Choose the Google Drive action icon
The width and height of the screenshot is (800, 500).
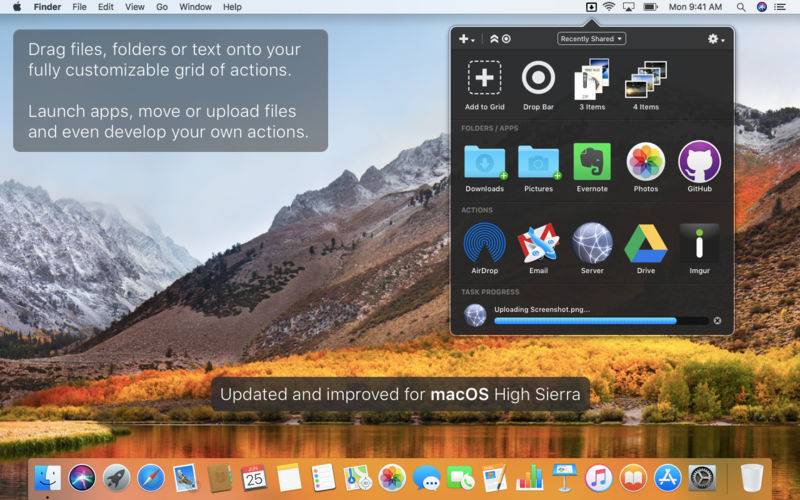click(x=645, y=243)
